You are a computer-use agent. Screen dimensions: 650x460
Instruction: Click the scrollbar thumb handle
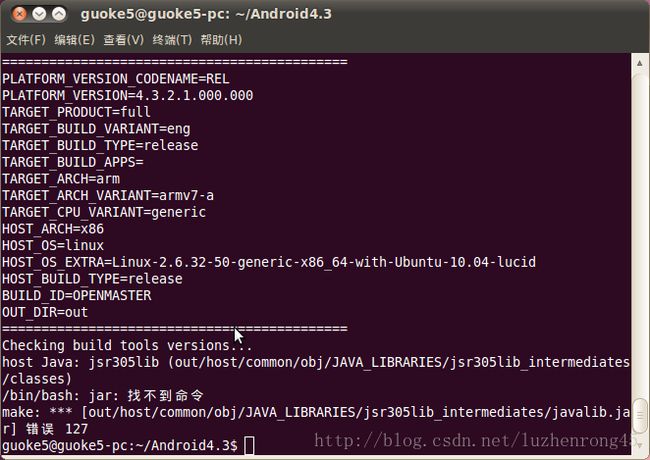641,415
